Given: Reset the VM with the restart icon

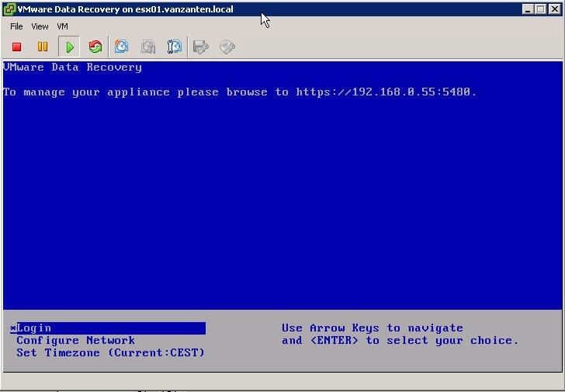Looking at the screenshot, I should 95,47.
